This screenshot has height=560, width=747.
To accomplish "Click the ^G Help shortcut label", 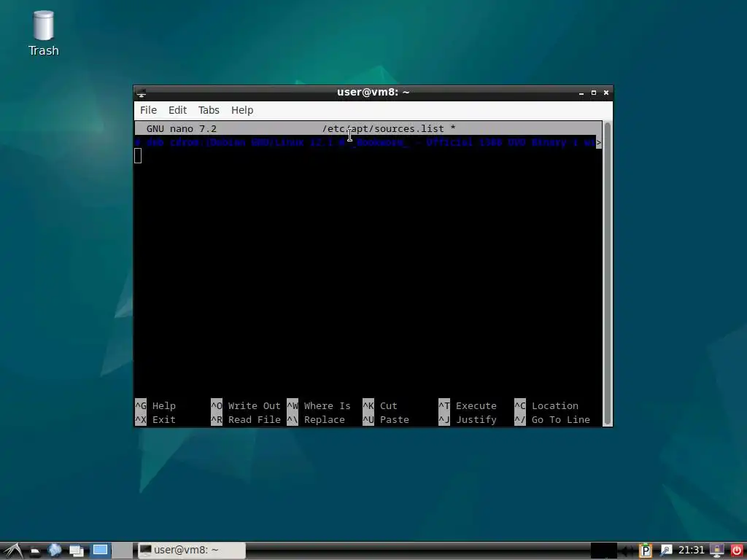I will pos(155,405).
